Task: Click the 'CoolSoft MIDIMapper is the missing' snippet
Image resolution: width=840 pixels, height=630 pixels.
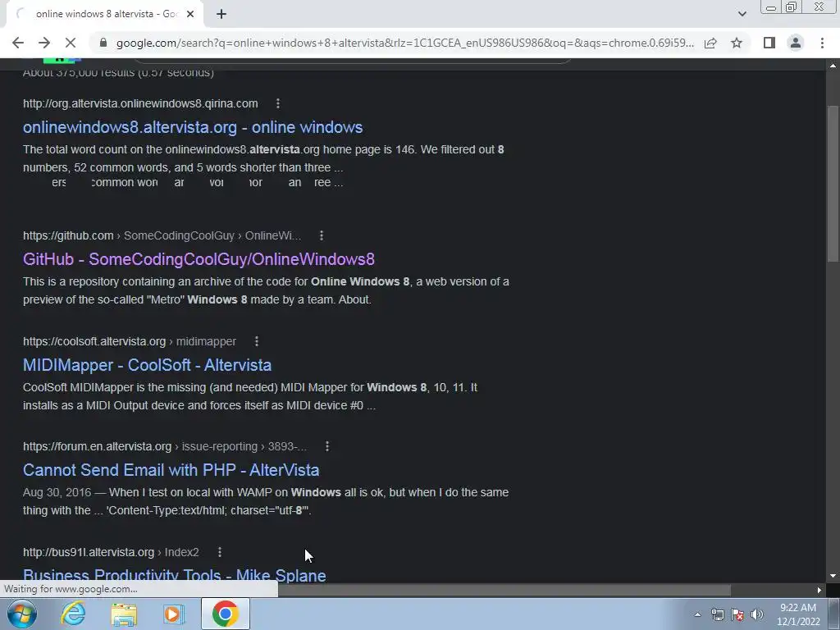Action: pos(250,396)
